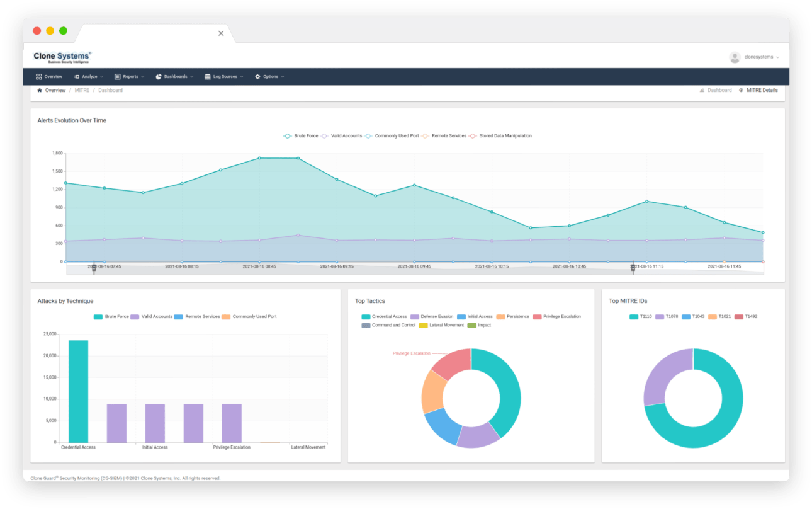Open the Reports menu

pos(129,77)
